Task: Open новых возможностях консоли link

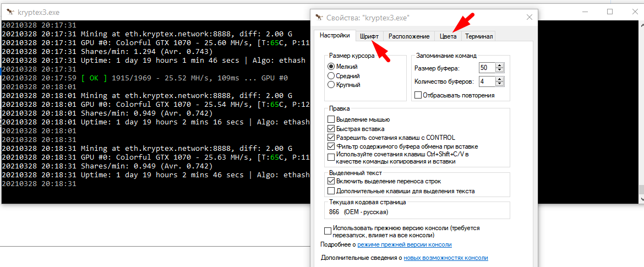Action: point(446,258)
